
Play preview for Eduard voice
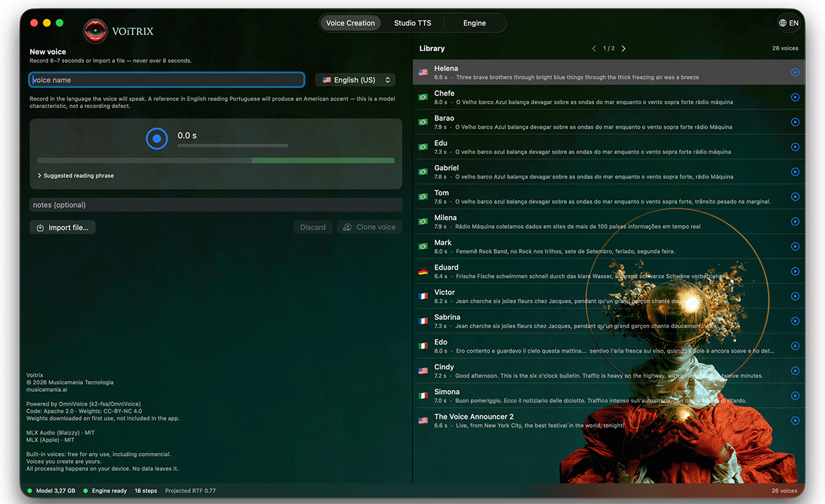[x=795, y=271]
